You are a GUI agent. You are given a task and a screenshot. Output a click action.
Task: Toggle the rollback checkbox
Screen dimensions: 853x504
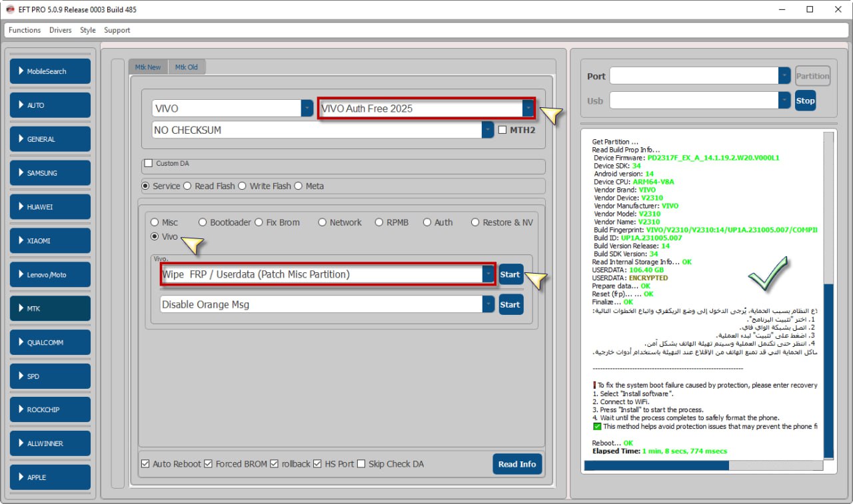(274, 464)
